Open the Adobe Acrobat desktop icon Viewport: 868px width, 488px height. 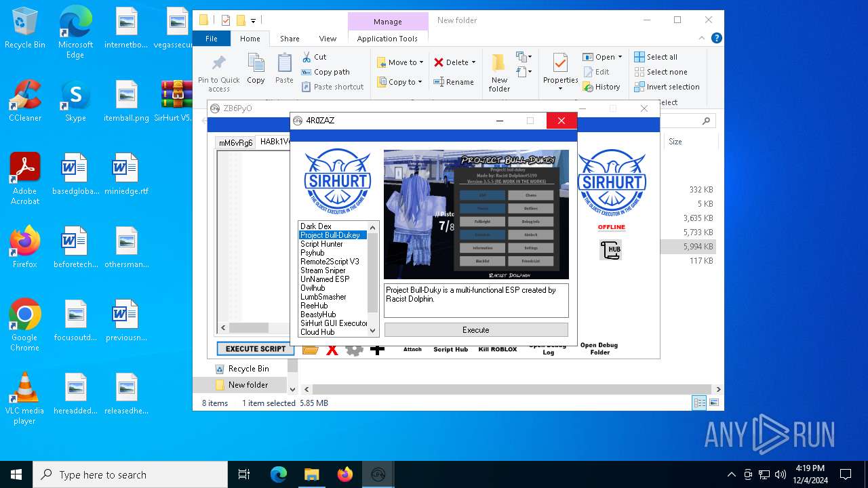pos(25,180)
